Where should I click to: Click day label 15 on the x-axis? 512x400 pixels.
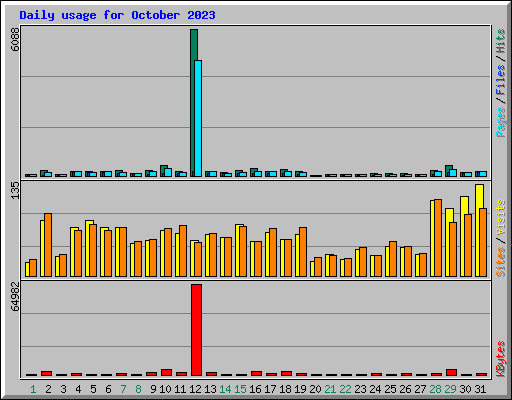(240, 389)
